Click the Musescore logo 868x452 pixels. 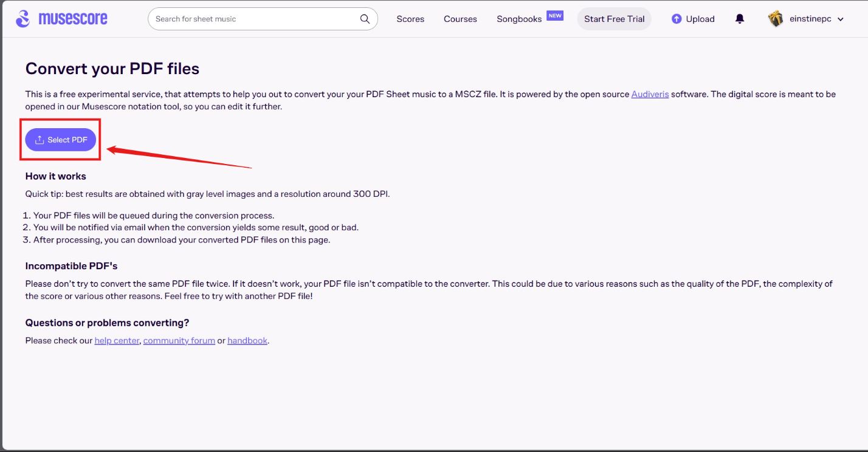point(61,19)
